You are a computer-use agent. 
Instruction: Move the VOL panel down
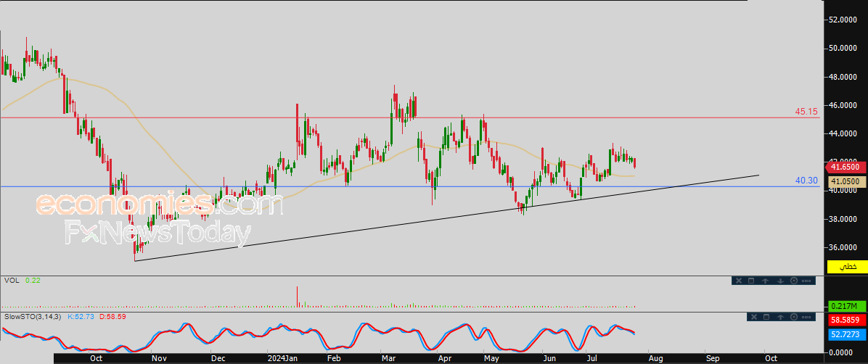pyautogui.click(x=780, y=281)
